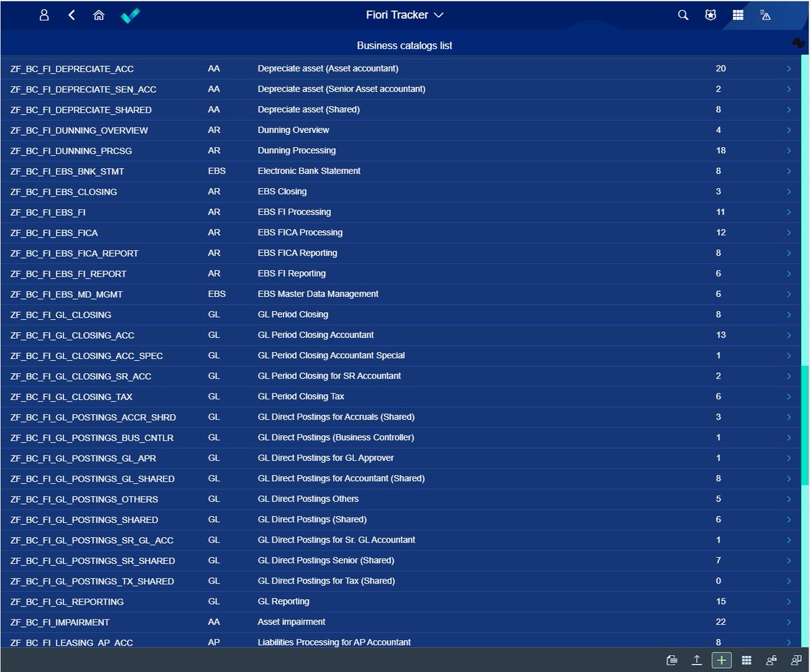Select ZF_BC_FI_GL_POSTINGS_SR_GL_ACC catalog entry
Image resolution: width=810 pixels, height=672 pixels.
coord(92,540)
